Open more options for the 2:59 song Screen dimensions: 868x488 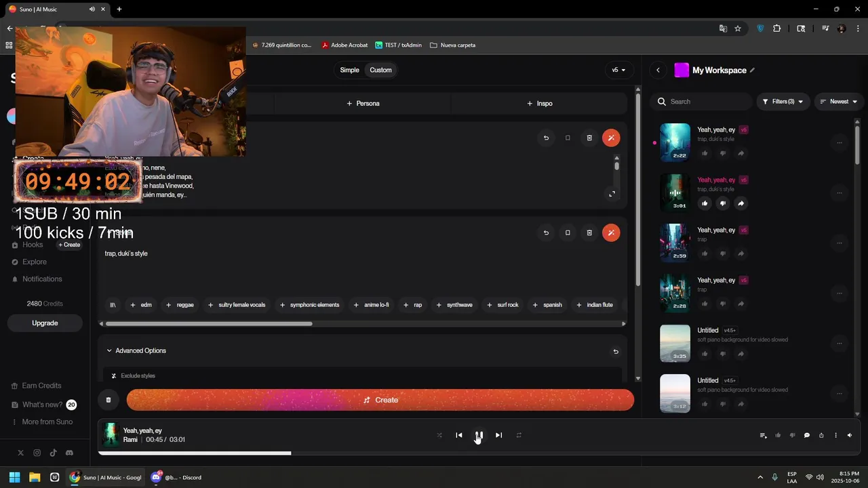coord(840,243)
